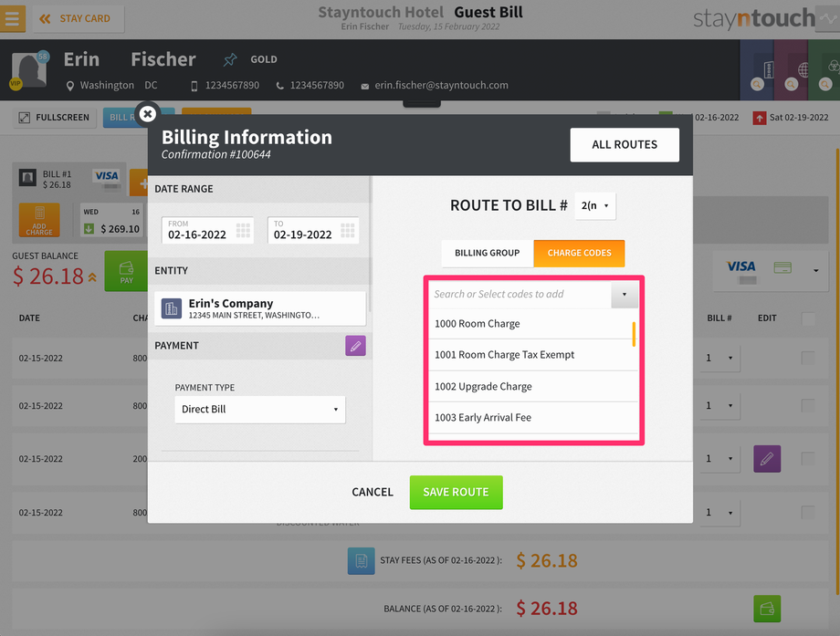
Task: Go back to Stay Card
Action: click(79, 19)
